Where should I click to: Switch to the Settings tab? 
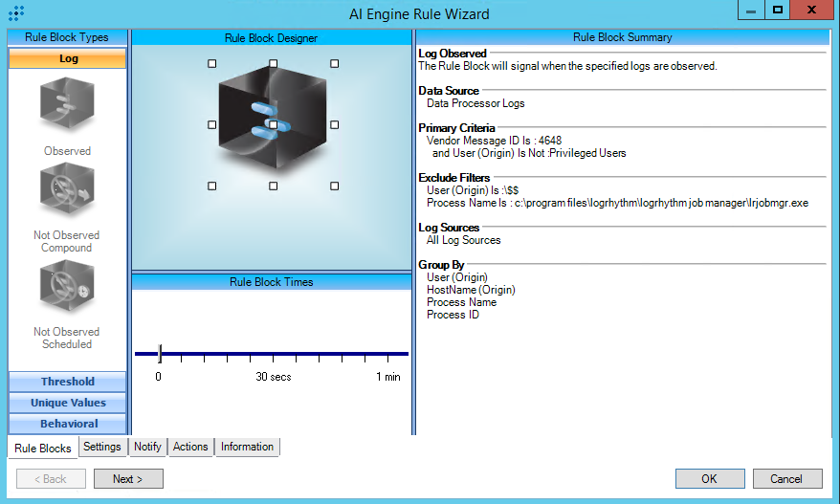point(102,447)
